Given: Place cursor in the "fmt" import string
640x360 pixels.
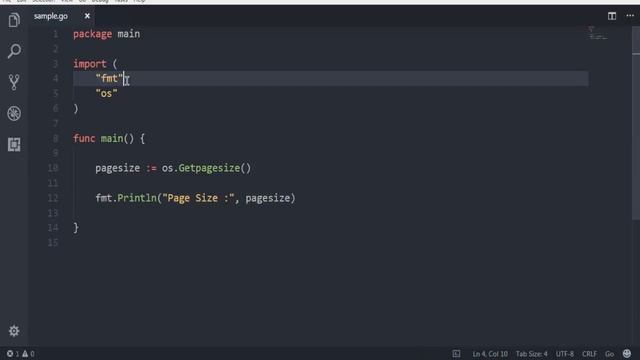Looking at the screenshot, I should coord(109,78).
